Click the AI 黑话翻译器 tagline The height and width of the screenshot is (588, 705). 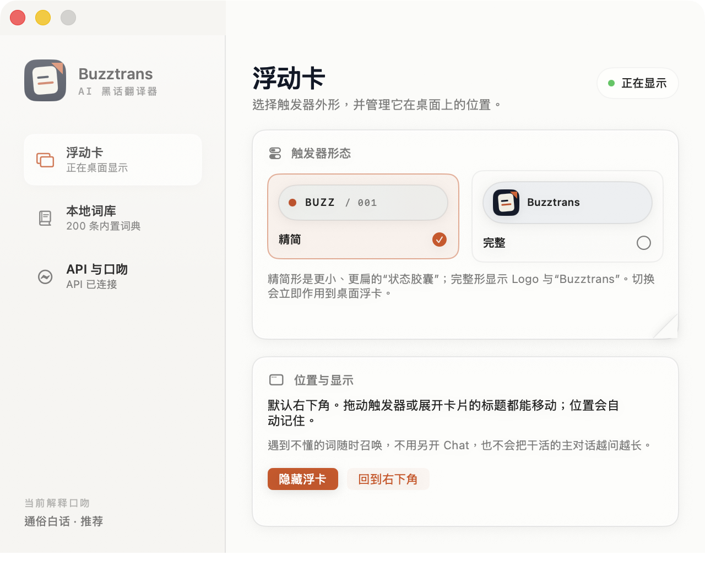pos(118,91)
